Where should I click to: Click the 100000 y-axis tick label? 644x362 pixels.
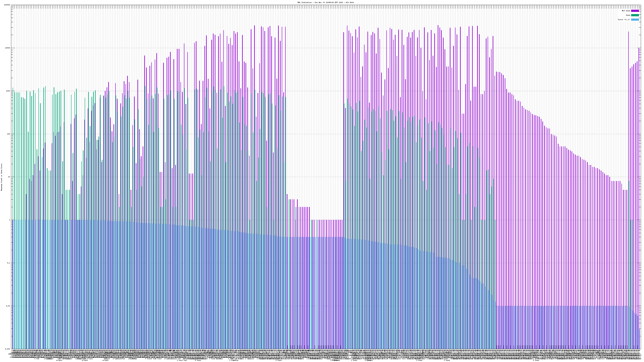tap(7, 5)
